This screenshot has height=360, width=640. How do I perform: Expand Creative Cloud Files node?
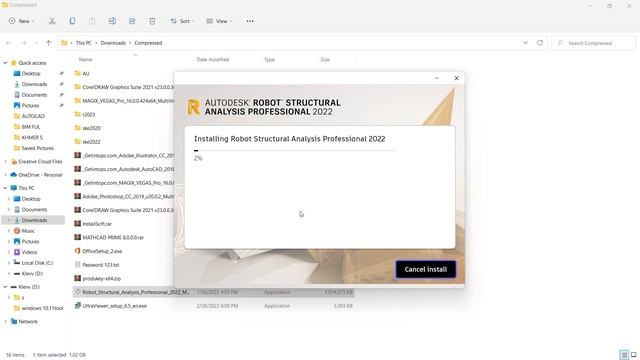point(5,162)
